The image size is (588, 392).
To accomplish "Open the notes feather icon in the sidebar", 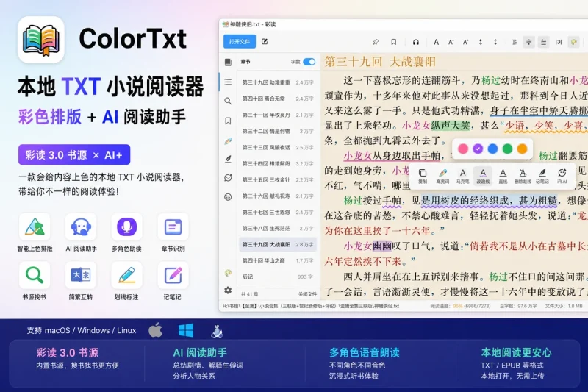I will coord(228,159).
